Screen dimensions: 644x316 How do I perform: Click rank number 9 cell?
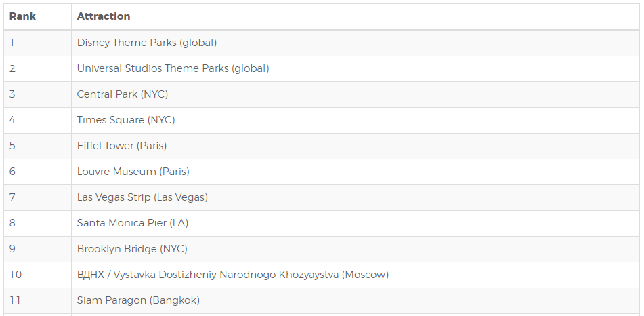pyautogui.click(x=37, y=249)
